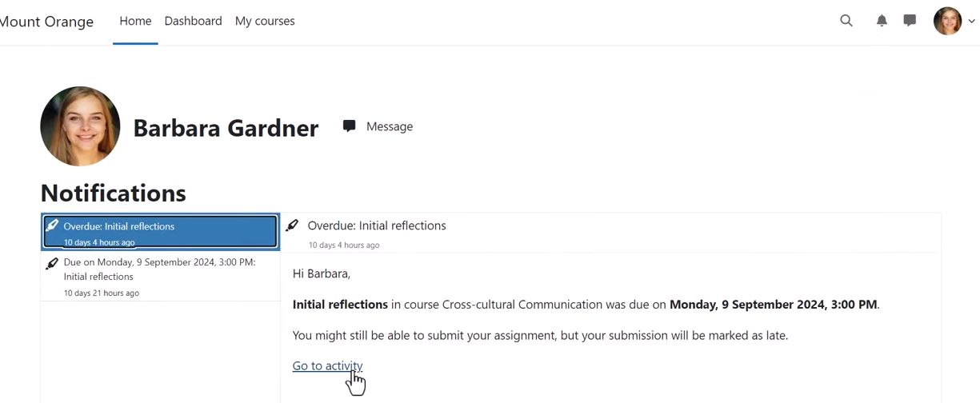Open My courses in navigation
This screenshot has height=403, width=980.
[265, 22]
